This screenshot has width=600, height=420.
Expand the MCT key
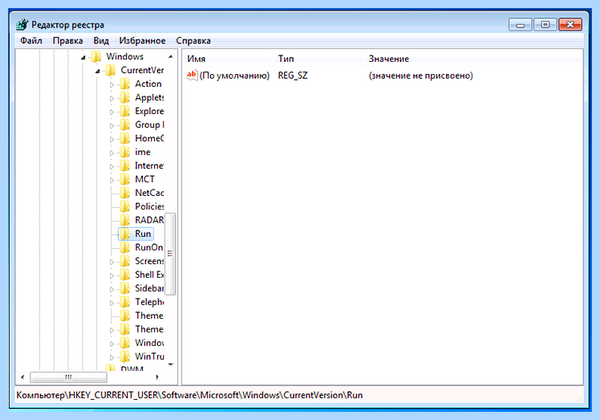pos(112,180)
